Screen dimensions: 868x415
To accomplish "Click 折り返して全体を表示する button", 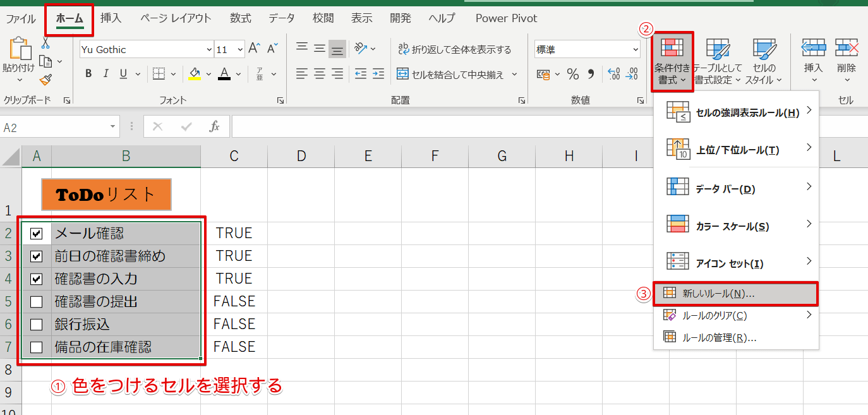I will tap(454, 49).
